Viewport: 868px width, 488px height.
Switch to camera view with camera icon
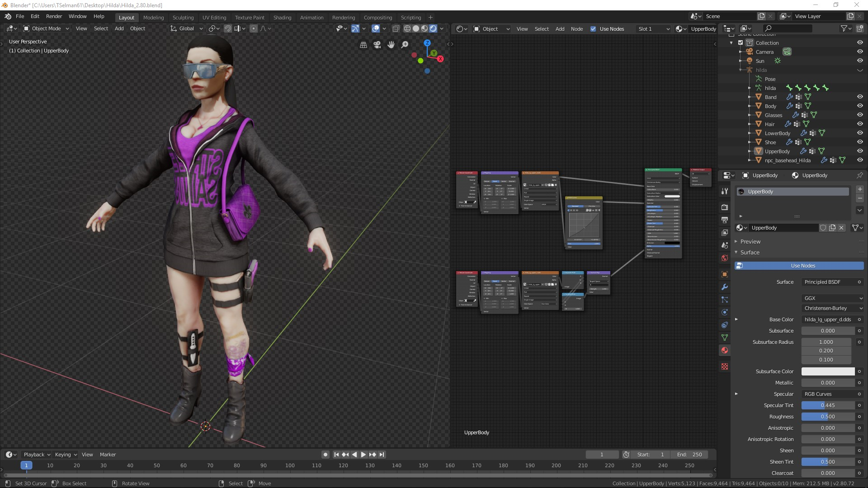377,45
